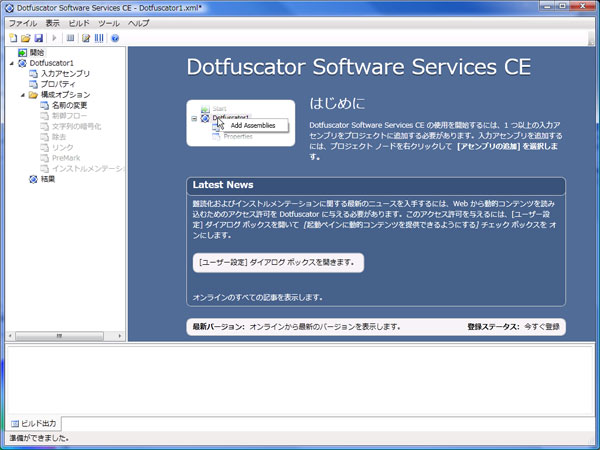
Task: Click the Dotfuscator1 project node icon
Action: [x=23, y=63]
